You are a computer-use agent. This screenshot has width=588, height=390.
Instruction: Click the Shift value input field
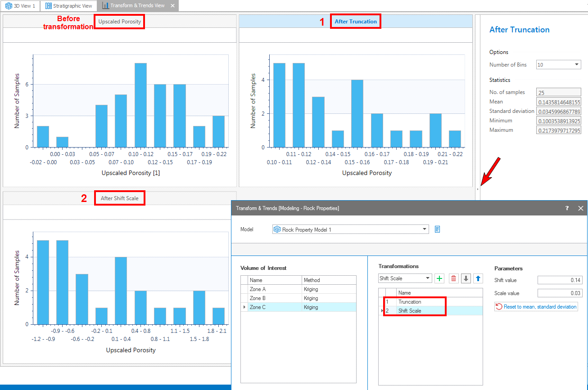(x=560, y=280)
